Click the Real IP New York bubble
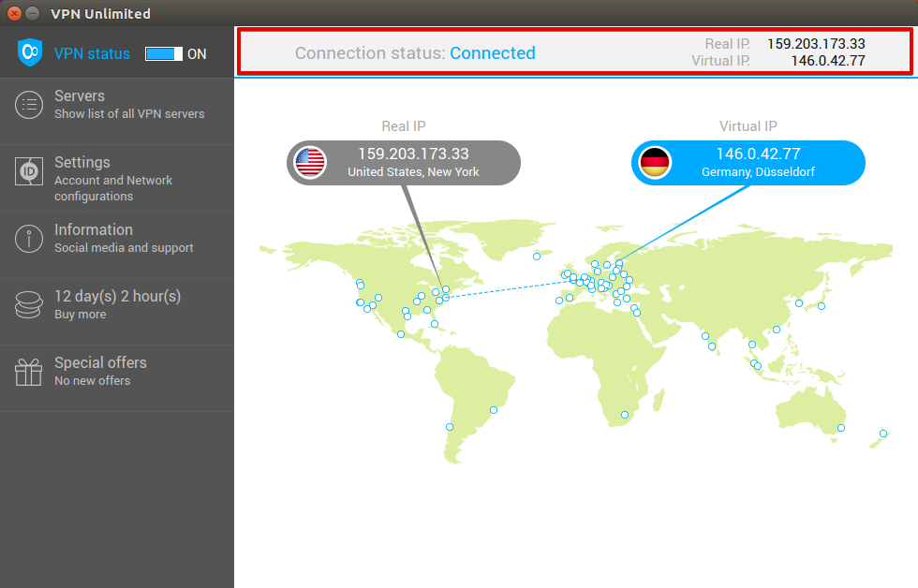The image size is (918, 588). coord(404,163)
